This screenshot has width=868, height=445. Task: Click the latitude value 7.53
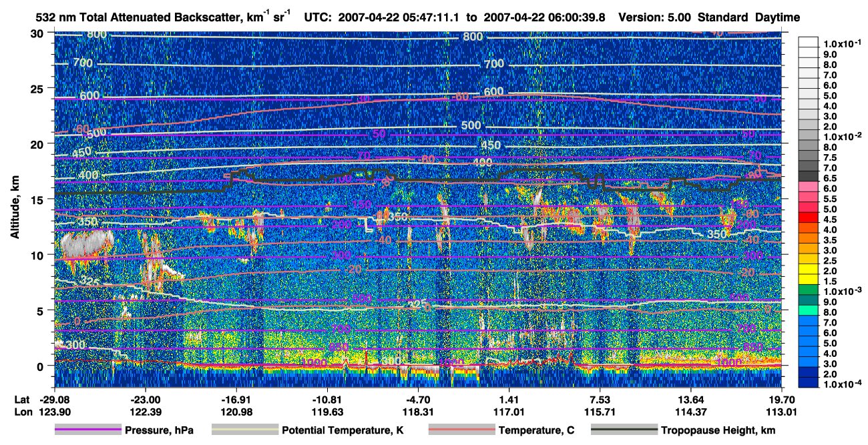(600, 400)
